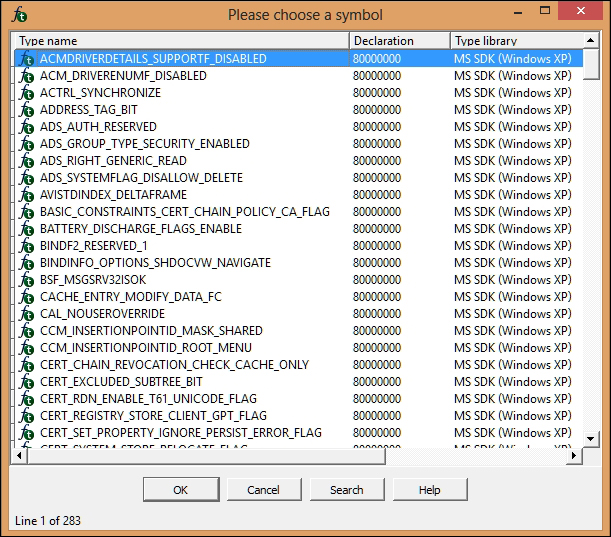The image size is (611, 537).
Task: Select the CCM_INSERTIONPOINTID_ROOT_MENU symbol name
Action: tap(146, 348)
